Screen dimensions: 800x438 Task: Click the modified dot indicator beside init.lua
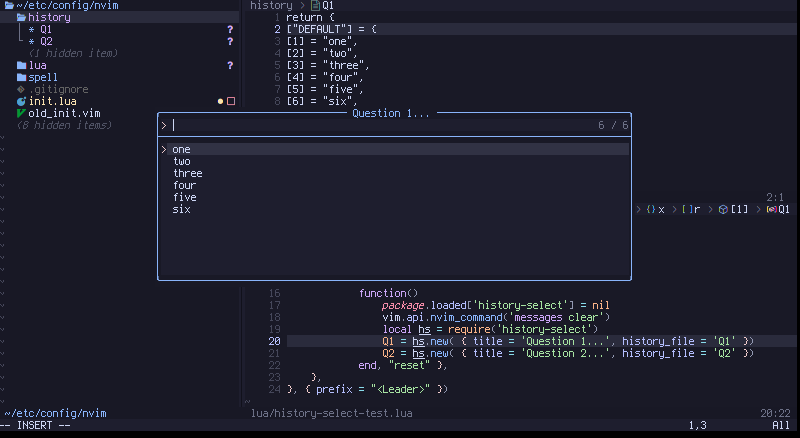click(220, 102)
